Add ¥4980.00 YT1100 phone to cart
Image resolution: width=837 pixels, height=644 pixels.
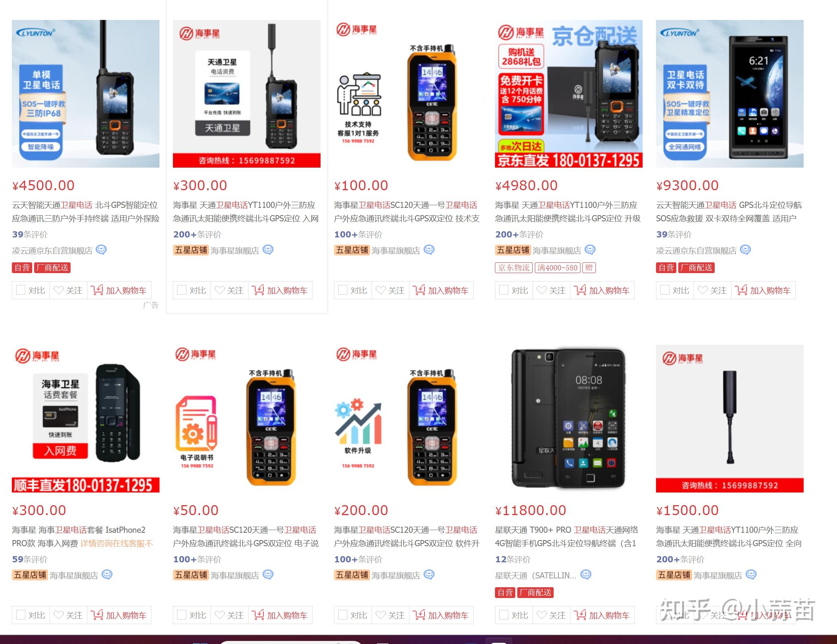[x=602, y=290]
